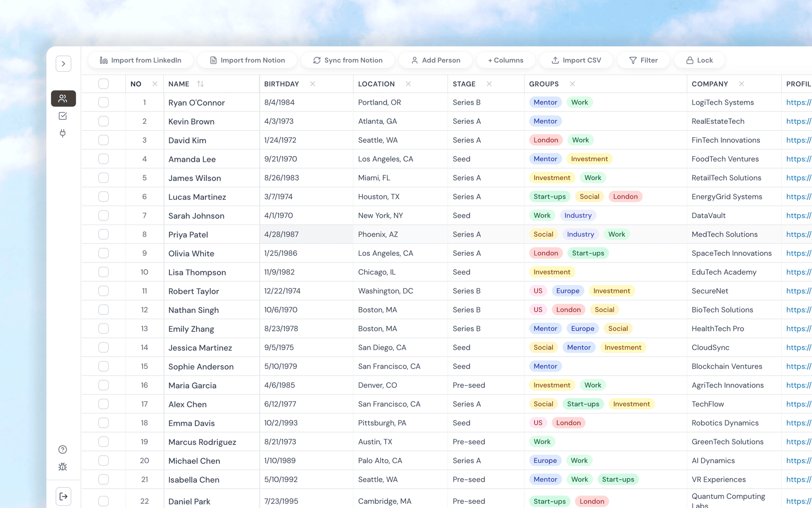The width and height of the screenshot is (812, 508).
Task: Expand the sidebar with chevron button
Action: 63,63
